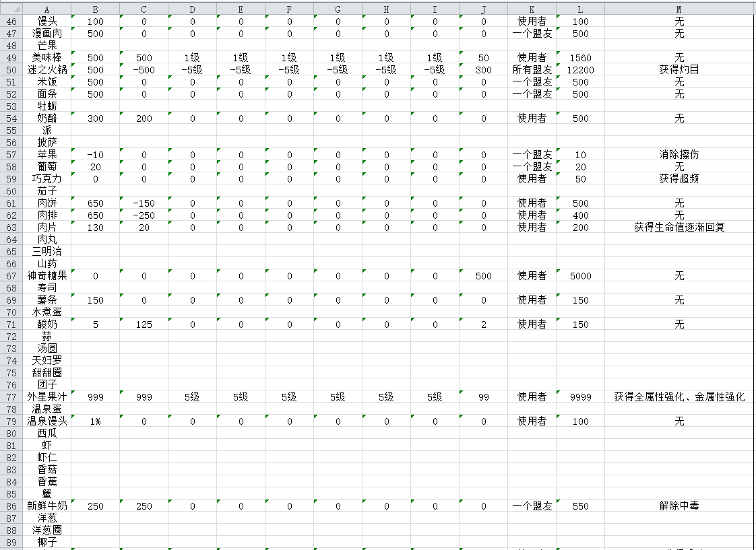Click the cell containing 奶酪

[46, 118]
